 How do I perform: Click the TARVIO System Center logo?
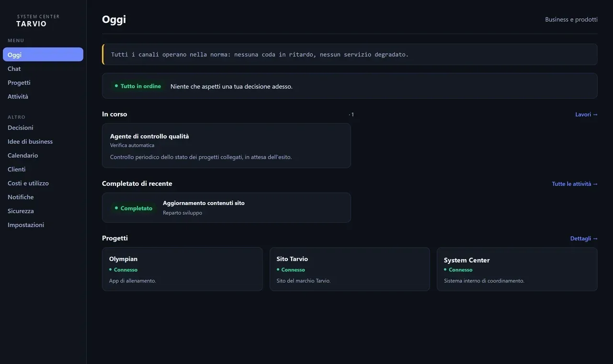pos(38,21)
